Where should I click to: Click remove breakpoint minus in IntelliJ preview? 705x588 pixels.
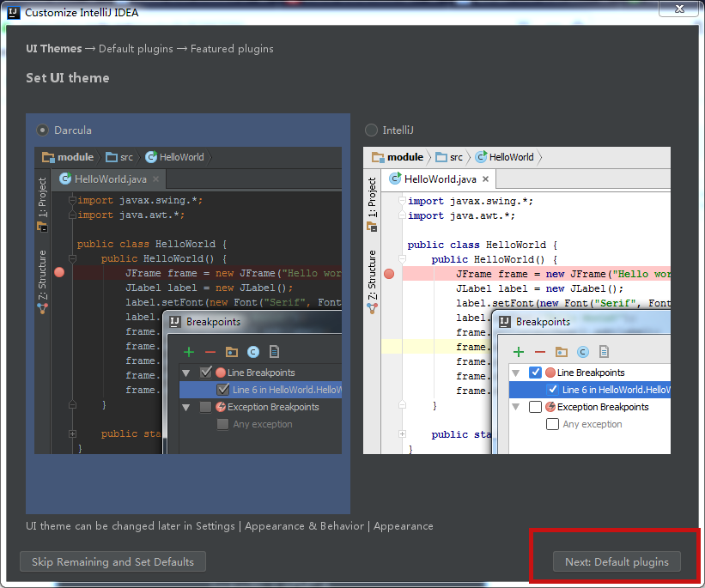click(540, 352)
